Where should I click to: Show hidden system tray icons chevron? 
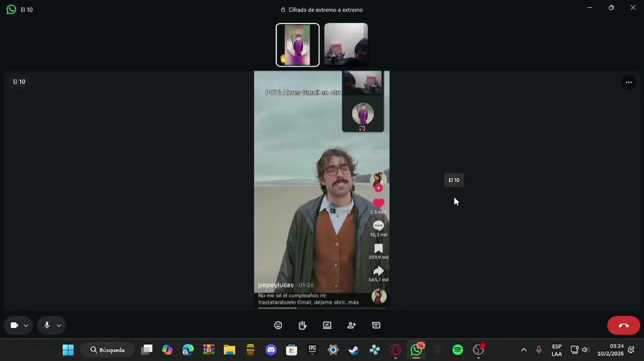click(x=524, y=350)
